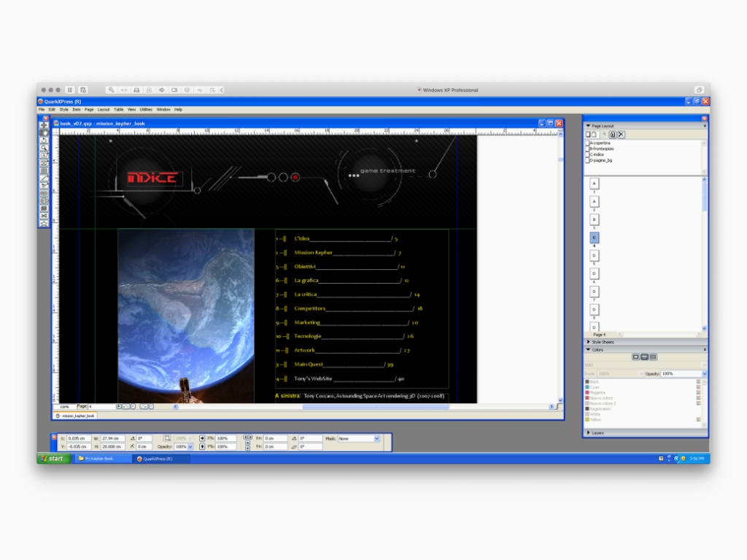Select the frame color button in Colors

[x=635, y=357]
